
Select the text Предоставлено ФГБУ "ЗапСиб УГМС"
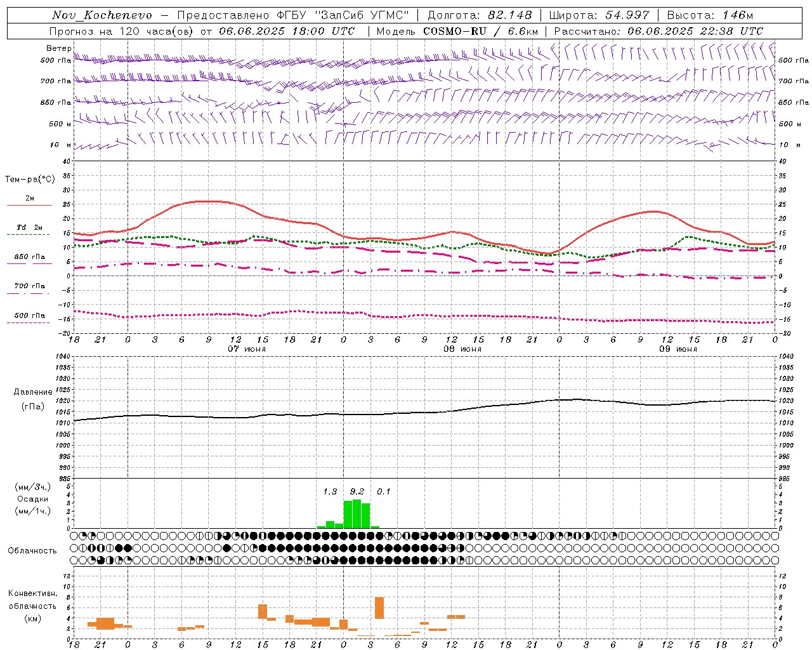294,15
